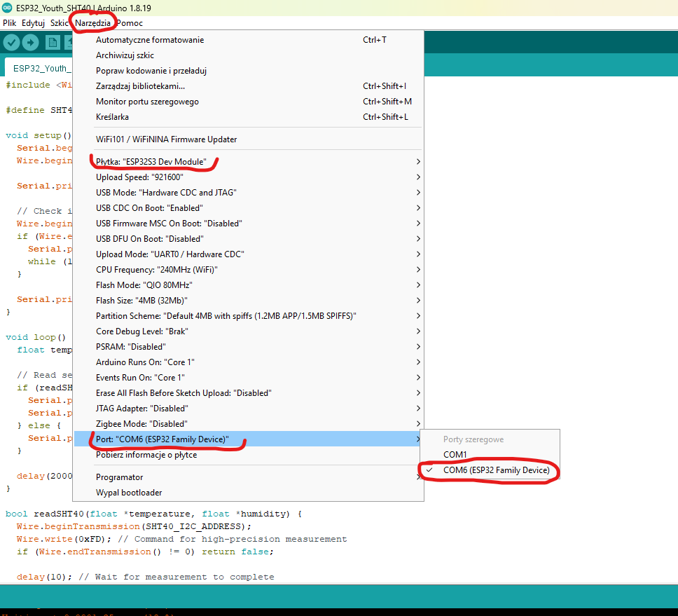The width and height of the screenshot is (678, 616).
Task: Expand the PSRAM Disabled submenu
Action: pyautogui.click(x=248, y=347)
